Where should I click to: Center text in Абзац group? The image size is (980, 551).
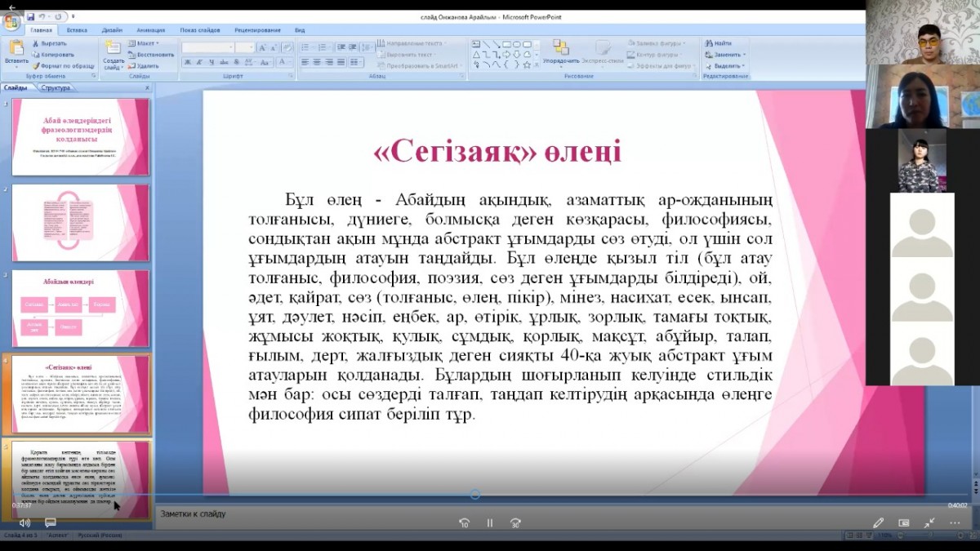point(318,62)
